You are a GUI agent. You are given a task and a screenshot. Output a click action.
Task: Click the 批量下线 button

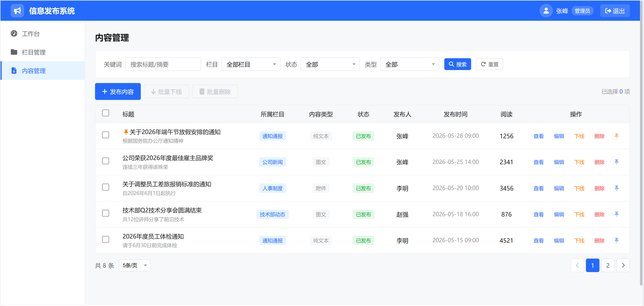[166, 91]
